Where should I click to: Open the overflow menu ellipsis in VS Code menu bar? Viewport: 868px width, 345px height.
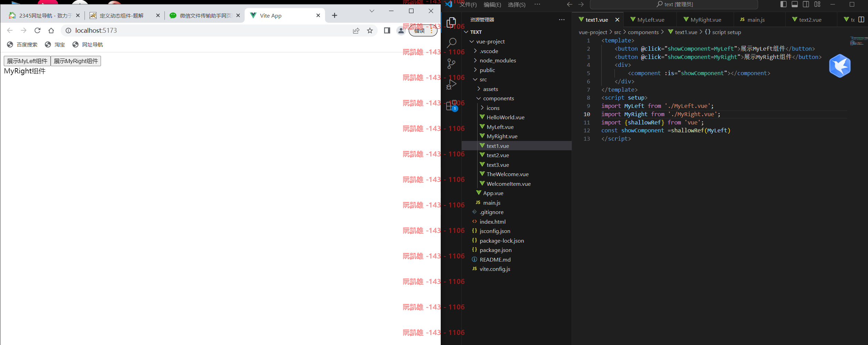[537, 4]
